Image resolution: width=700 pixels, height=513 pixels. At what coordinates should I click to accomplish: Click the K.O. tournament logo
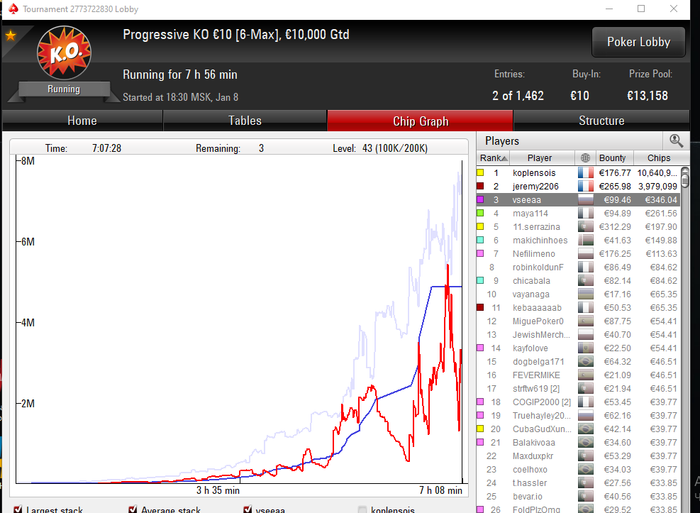point(64,53)
